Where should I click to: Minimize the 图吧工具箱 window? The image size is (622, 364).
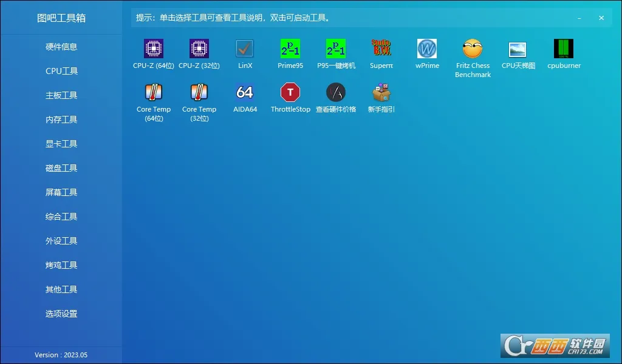tap(579, 18)
